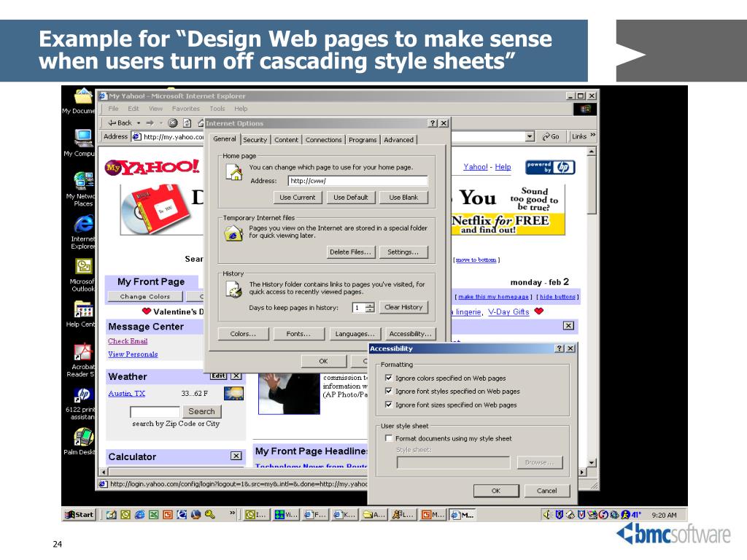747x560 pixels.
Task: Open Help Center desktop icon
Action: 83,309
